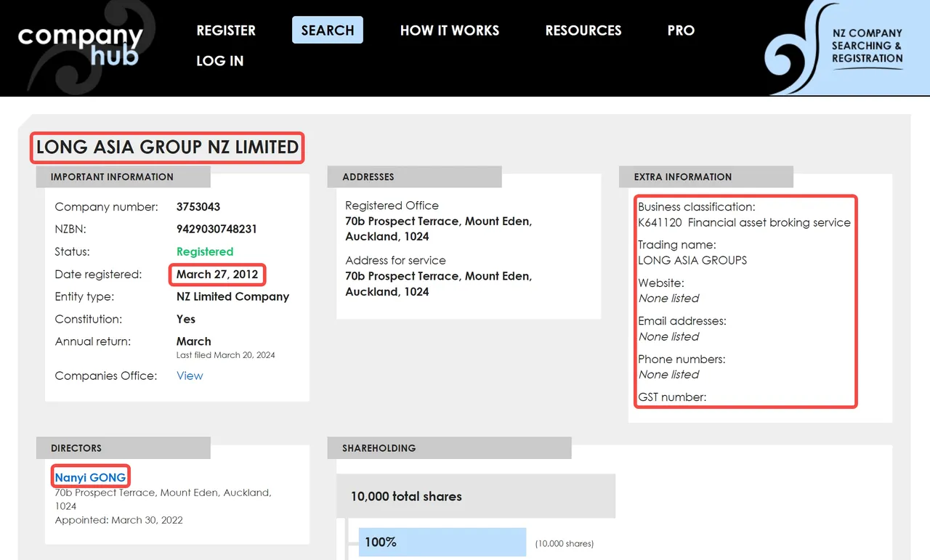Click None listed under Website
930x560 pixels.
[668, 299]
